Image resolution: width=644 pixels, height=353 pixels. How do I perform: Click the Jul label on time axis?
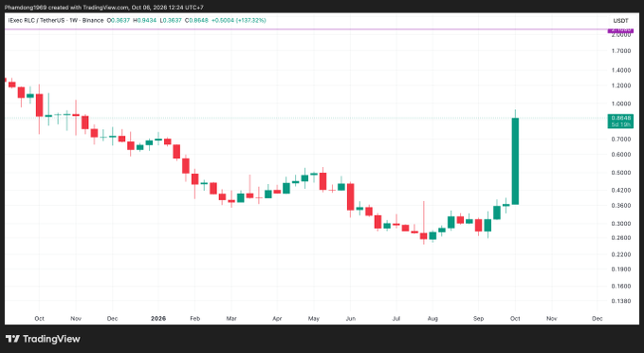(396, 319)
